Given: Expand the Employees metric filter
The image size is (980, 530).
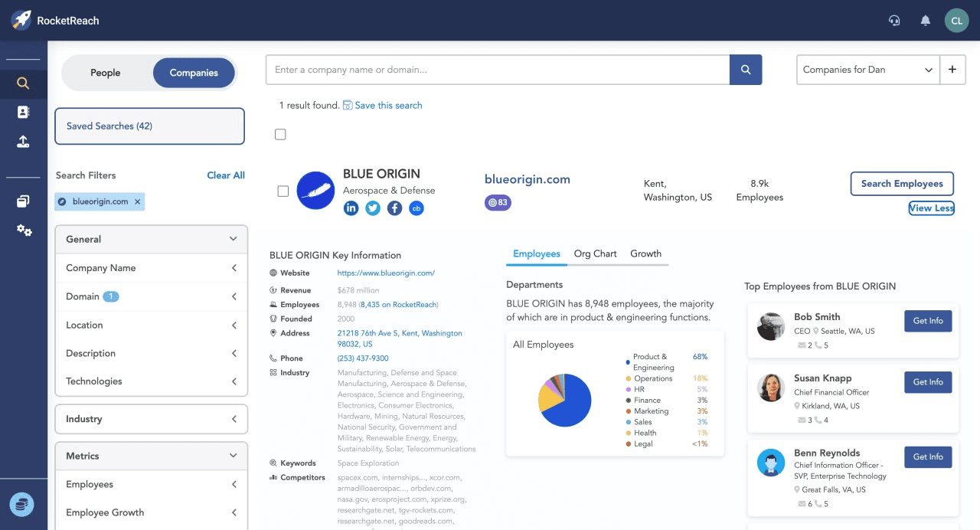Looking at the screenshot, I should point(151,484).
